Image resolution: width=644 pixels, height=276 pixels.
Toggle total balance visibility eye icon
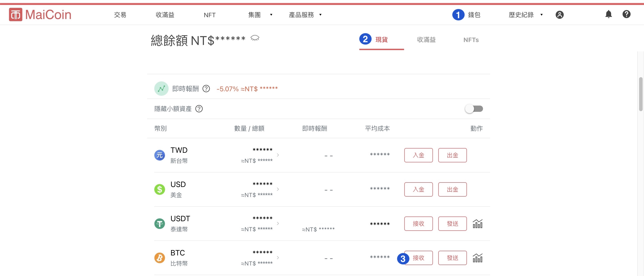[x=255, y=38]
